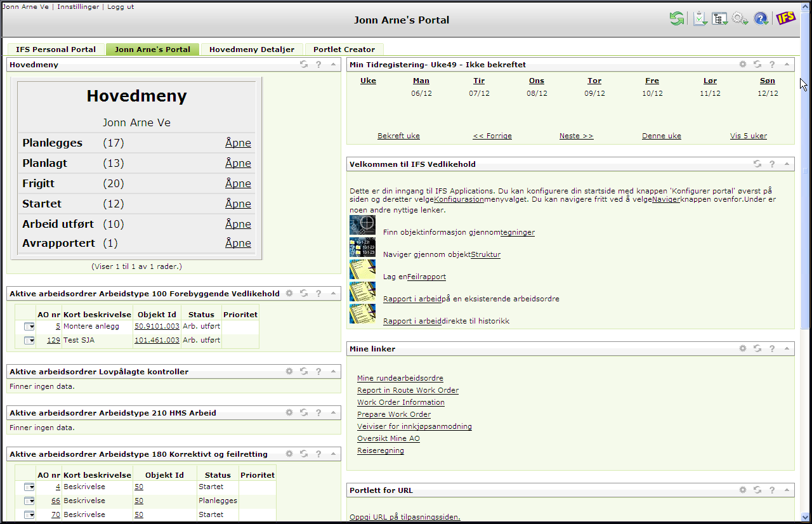The image size is (812, 524).
Task: Open row menu for work order 66
Action: pos(29,501)
